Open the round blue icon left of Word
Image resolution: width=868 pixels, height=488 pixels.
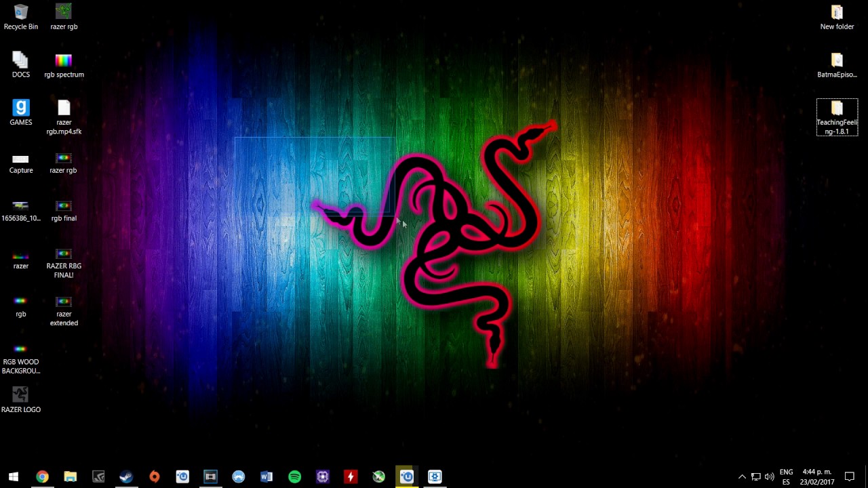[239, 476]
